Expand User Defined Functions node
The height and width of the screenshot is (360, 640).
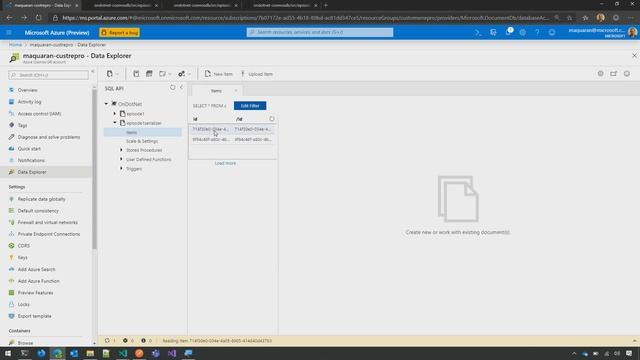(x=121, y=160)
